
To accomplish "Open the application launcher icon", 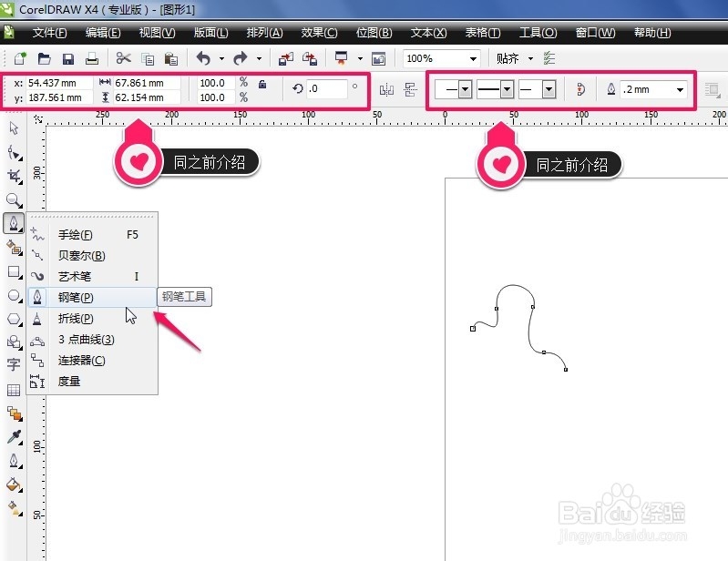I will coord(342,58).
